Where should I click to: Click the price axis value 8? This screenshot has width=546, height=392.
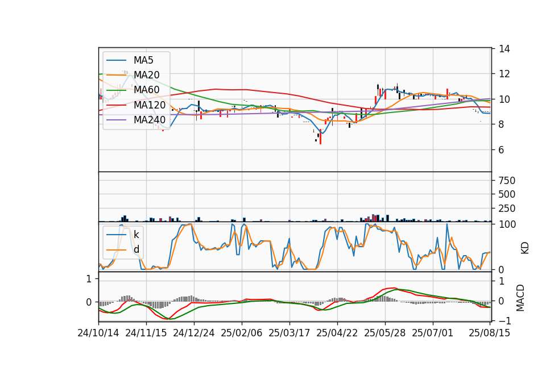click(501, 124)
